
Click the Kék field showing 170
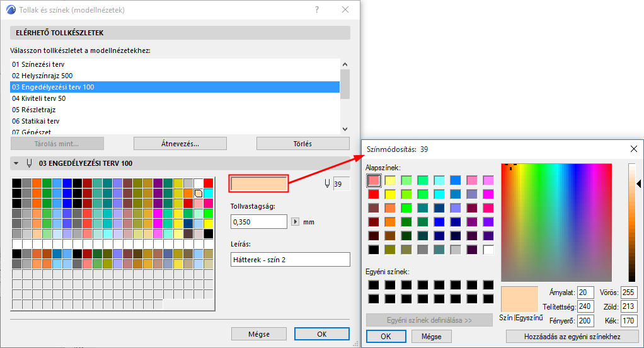[x=629, y=320]
